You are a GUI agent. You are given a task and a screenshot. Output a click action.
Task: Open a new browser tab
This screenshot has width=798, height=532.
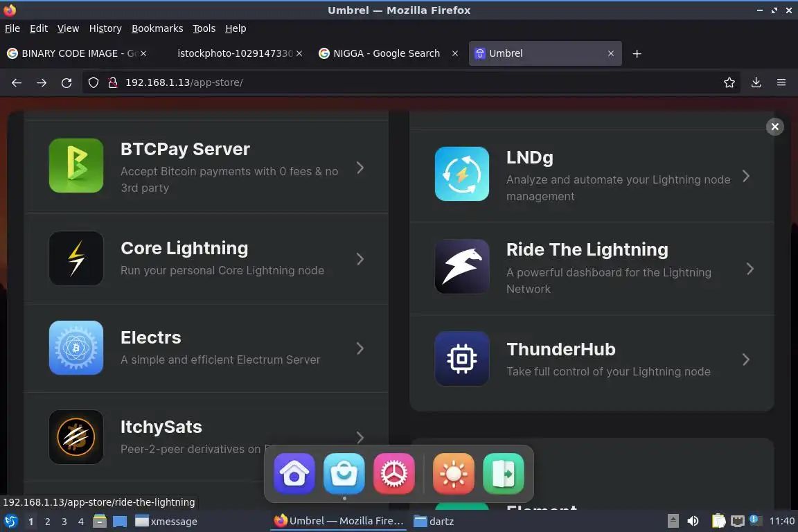click(x=637, y=53)
